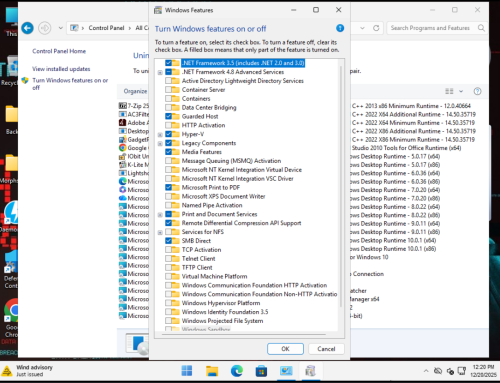This screenshot has width=500, height=383.
Task: Confirm changes with the OK button
Action: coord(285,349)
